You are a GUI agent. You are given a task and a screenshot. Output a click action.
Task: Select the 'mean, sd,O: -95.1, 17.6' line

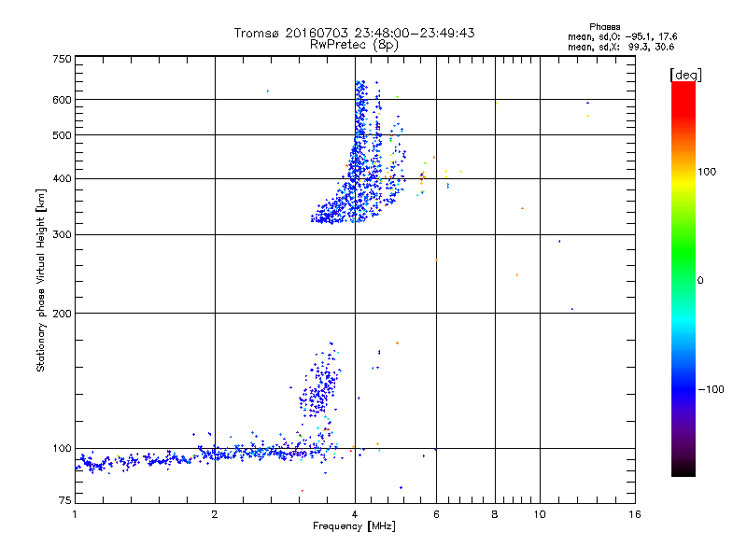click(x=622, y=36)
